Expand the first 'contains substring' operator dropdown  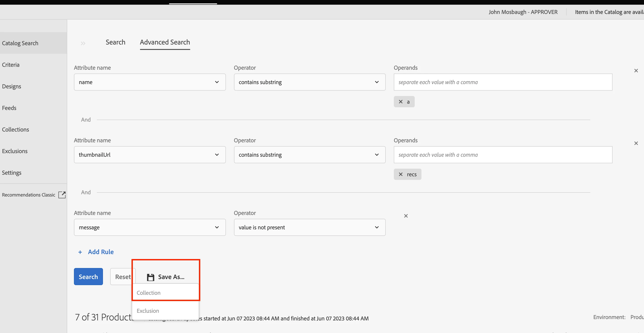pyautogui.click(x=309, y=82)
